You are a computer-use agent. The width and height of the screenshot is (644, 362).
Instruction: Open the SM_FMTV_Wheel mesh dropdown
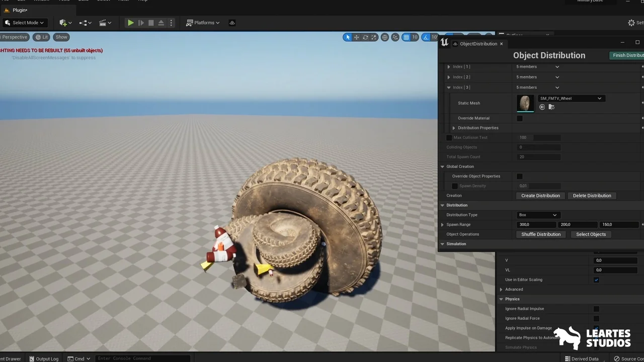tap(571, 99)
